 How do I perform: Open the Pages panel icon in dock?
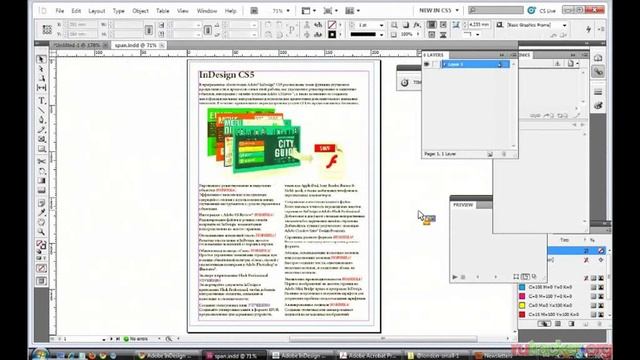pos(598,58)
